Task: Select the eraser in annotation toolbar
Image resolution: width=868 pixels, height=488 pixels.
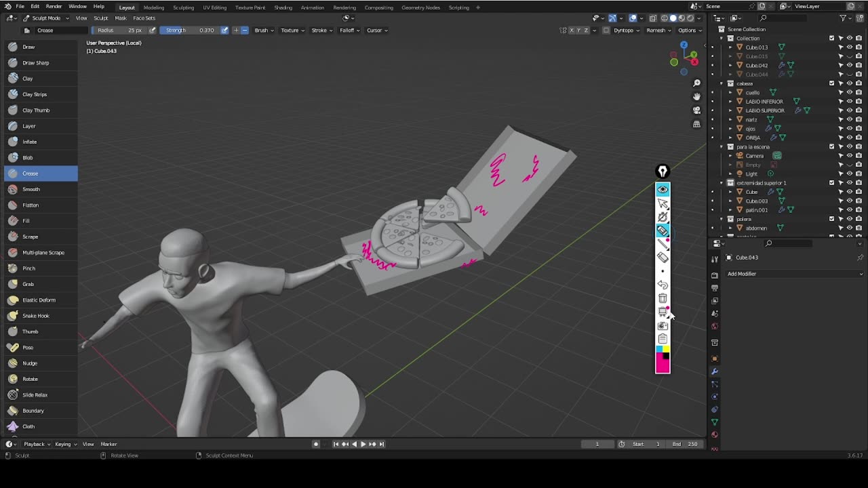Action: (663, 258)
